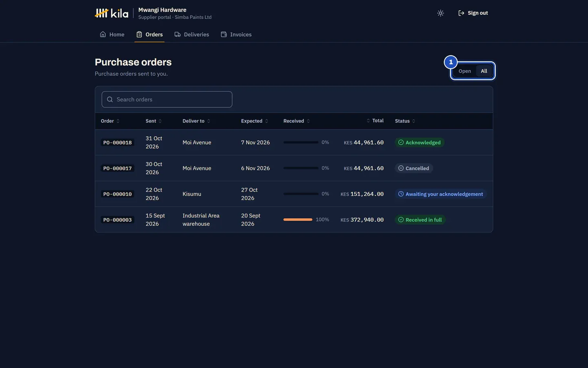Image resolution: width=588 pixels, height=368 pixels.
Task: Switch filter to Open orders
Action: (465, 71)
